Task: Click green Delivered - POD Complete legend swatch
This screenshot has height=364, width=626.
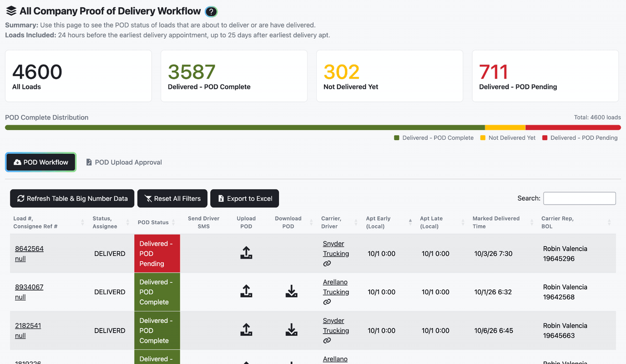Action: 396,138
